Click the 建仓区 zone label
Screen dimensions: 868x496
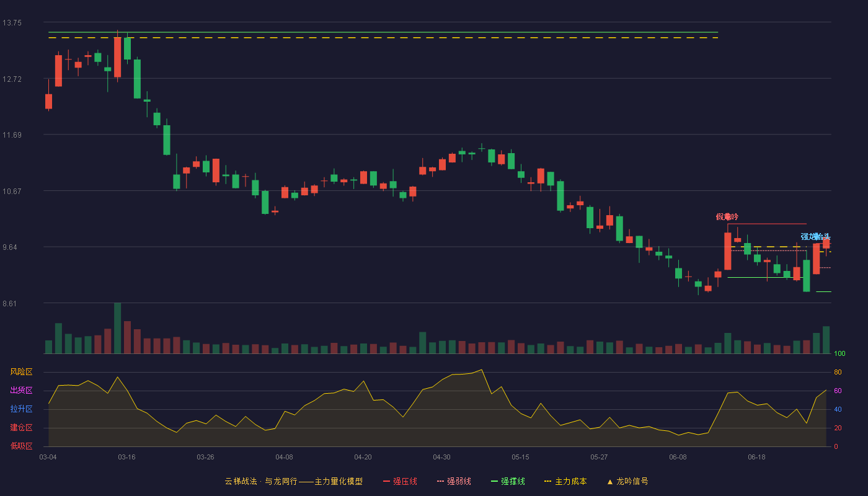pyautogui.click(x=21, y=428)
